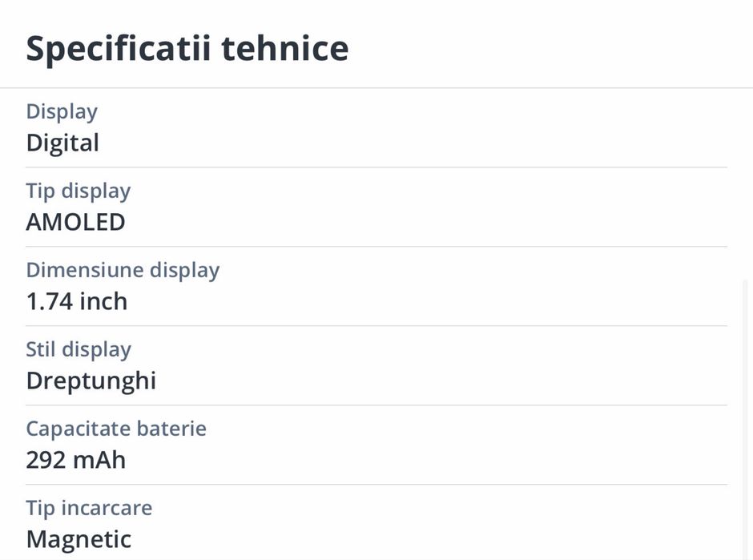Select the 'Dimensiune display' label
This screenshot has height=560, width=753.
123,270
